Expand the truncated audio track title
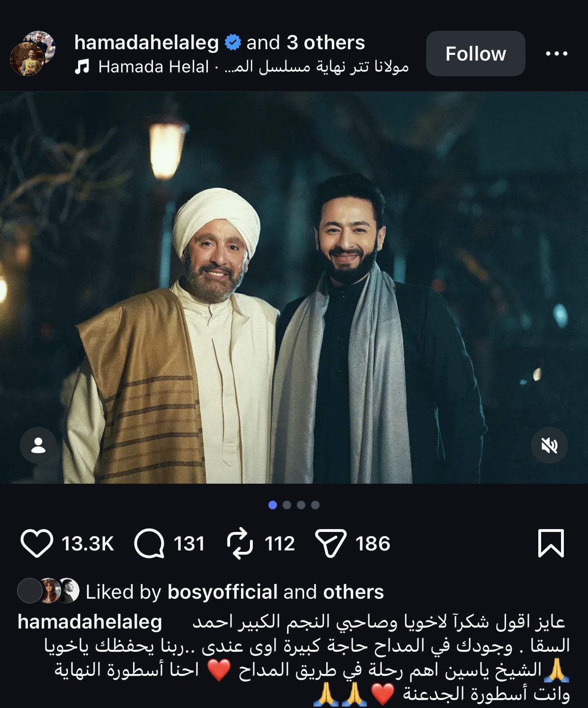 [x=316, y=67]
